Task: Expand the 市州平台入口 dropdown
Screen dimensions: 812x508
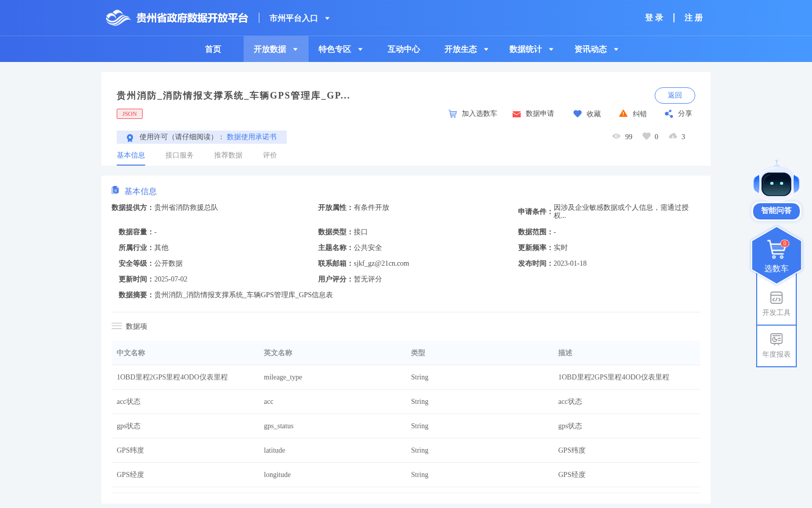Action: [x=327, y=18]
